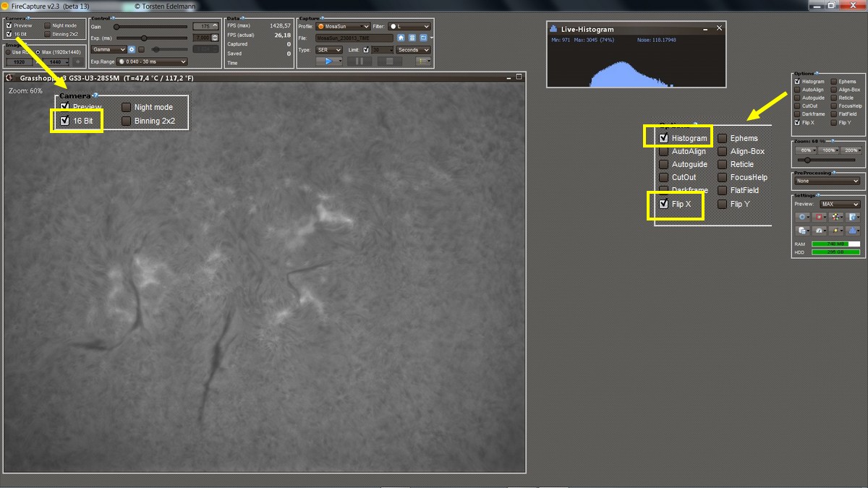Open the help icon next to Capture label

pyautogui.click(x=321, y=18)
